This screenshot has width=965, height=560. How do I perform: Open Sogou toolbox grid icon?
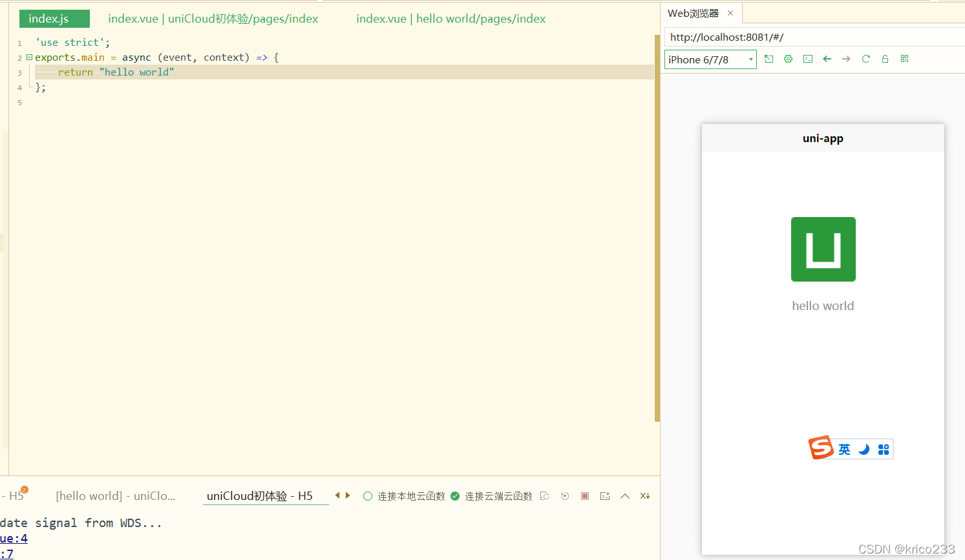pos(884,450)
